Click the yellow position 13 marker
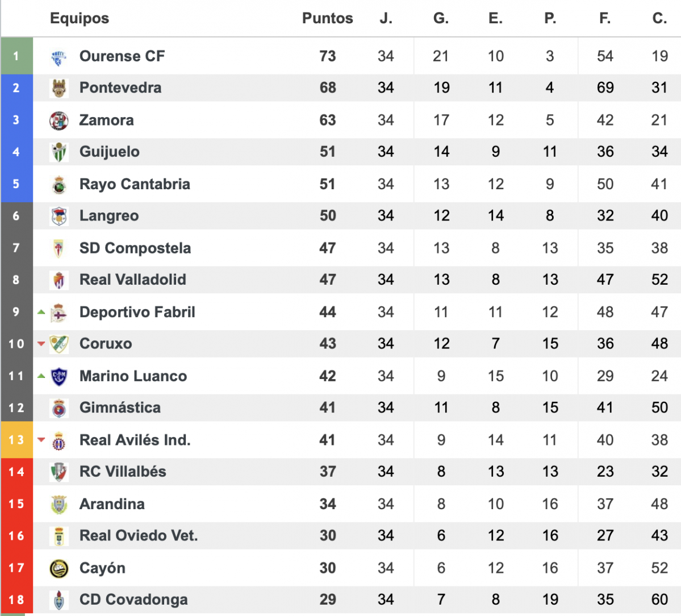 pyautogui.click(x=16, y=440)
